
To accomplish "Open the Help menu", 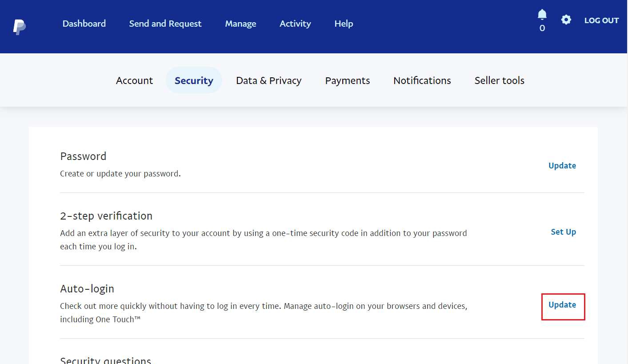I will pos(344,24).
